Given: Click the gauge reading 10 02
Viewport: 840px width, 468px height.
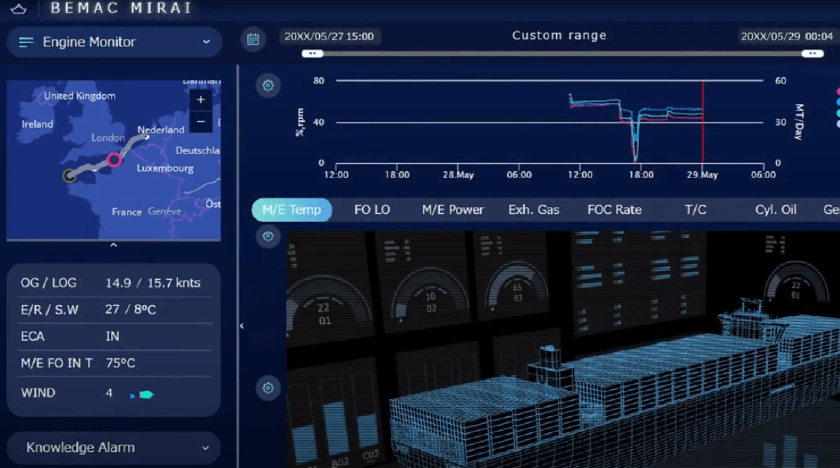Looking at the screenshot, I should (431, 303).
